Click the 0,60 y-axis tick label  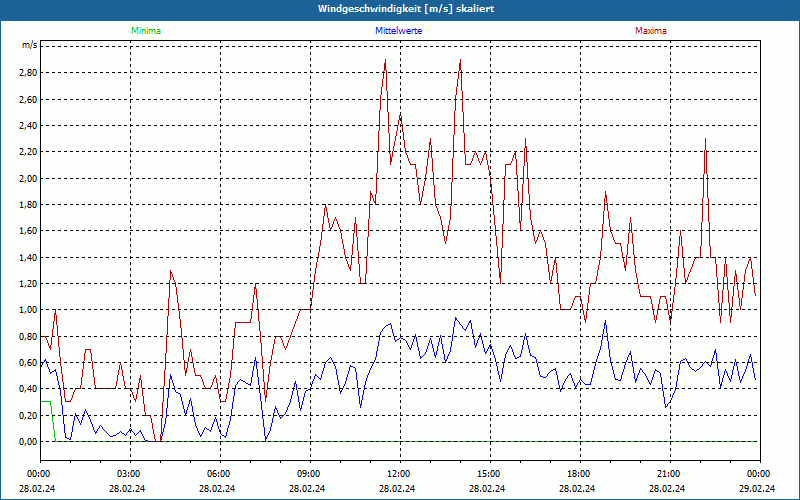(x=26, y=362)
